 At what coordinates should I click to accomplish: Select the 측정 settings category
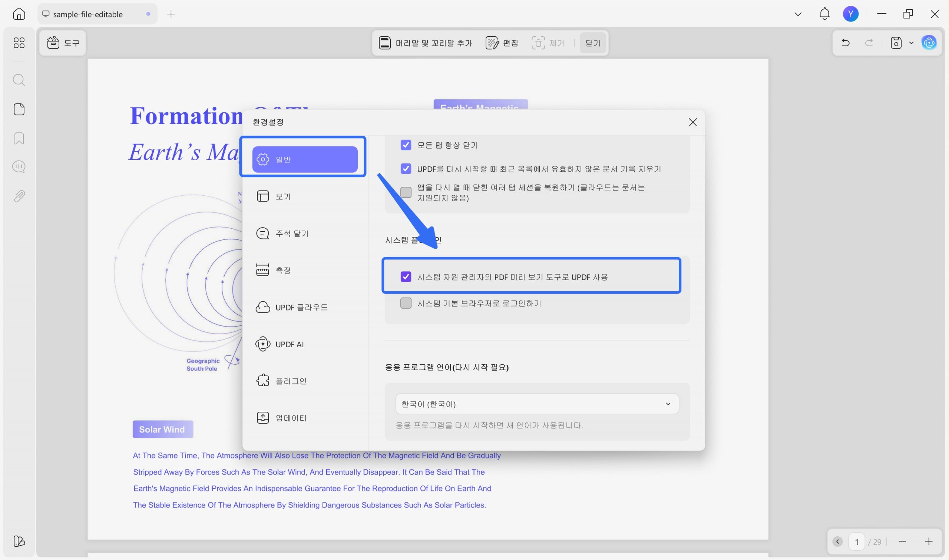[304, 270]
